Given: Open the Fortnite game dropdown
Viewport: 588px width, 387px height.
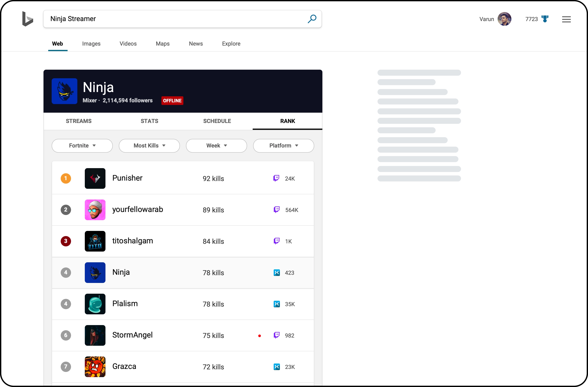Looking at the screenshot, I should point(82,146).
